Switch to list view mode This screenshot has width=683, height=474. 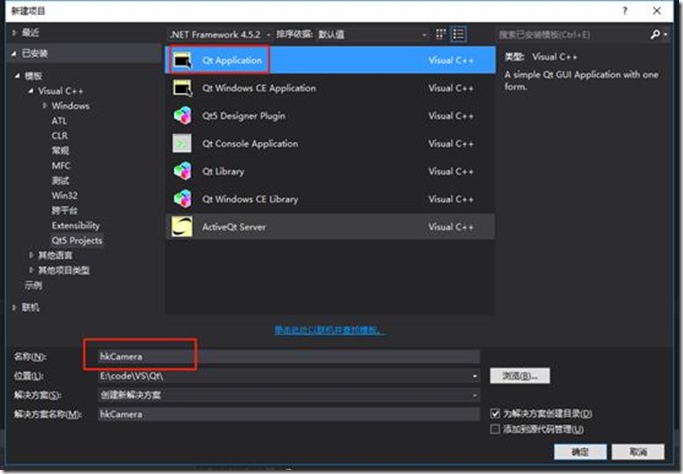(x=458, y=34)
